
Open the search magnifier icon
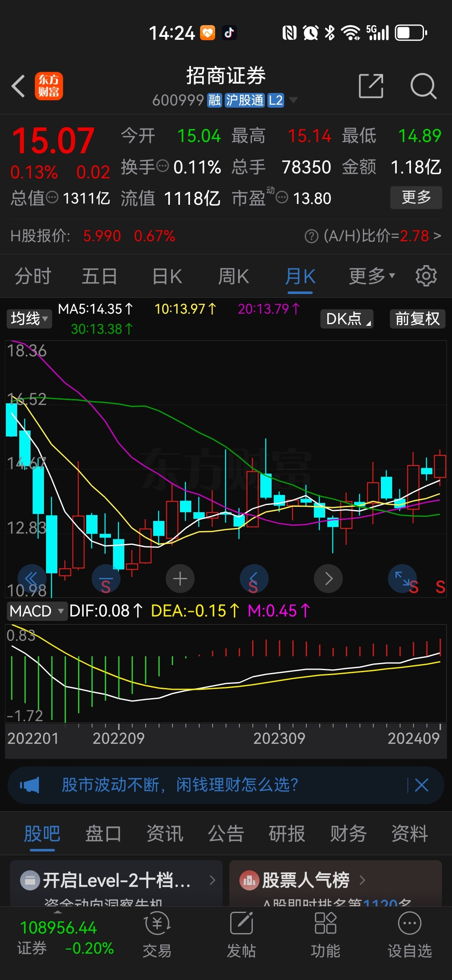pos(423,86)
